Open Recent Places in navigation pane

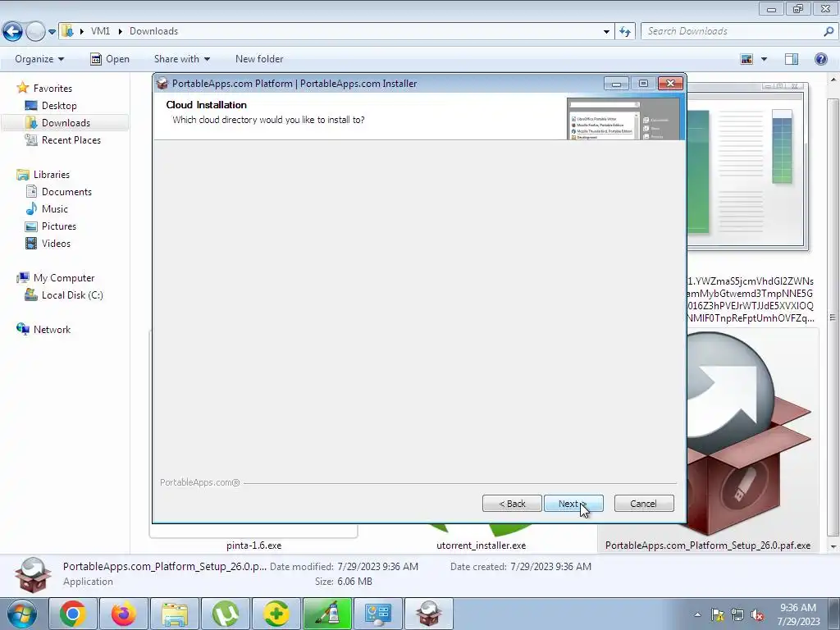pyautogui.click(x=71, y=139)
